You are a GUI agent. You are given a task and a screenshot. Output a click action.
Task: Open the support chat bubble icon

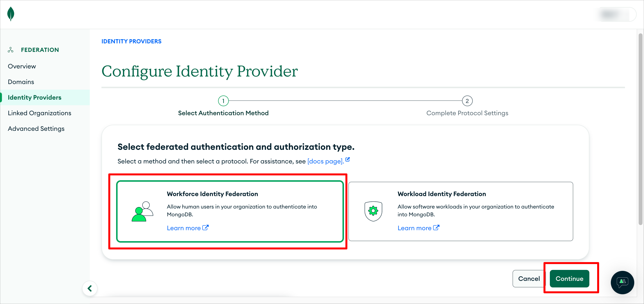pos(622,282)
